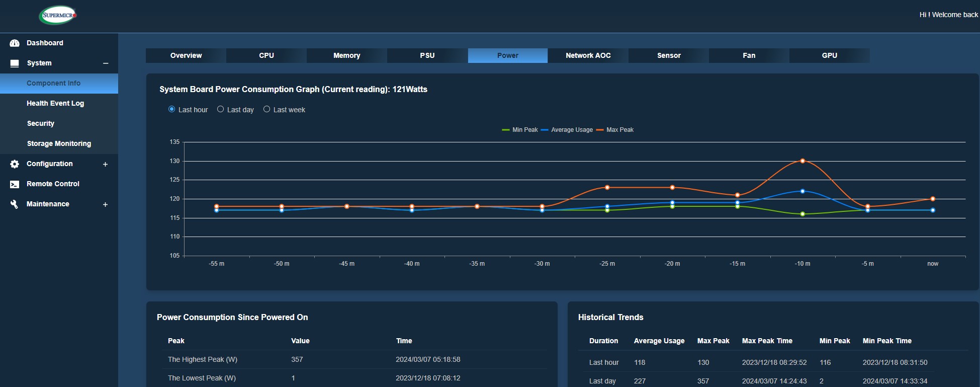Viewport: 980px width, 387px height.
Task: Expand the Maintenance menu plus sign
Action: click(x=105, y=204)
